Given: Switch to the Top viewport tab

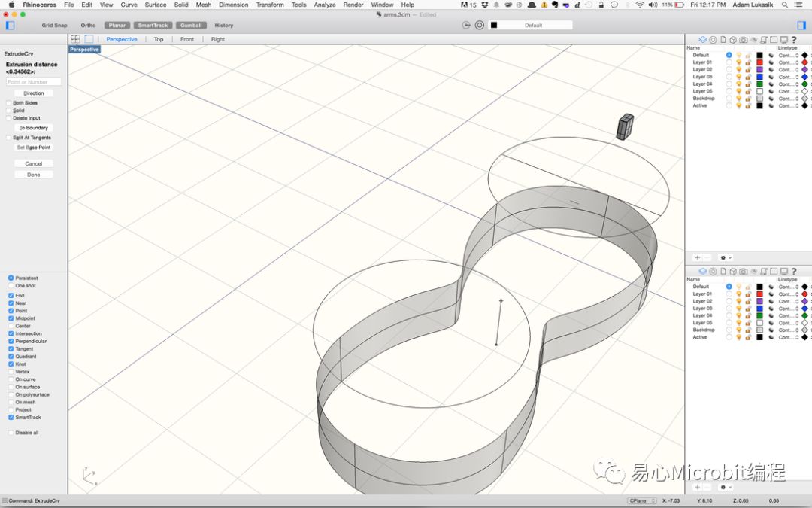Looking at the screenshot, I should (x=159, y=39).
